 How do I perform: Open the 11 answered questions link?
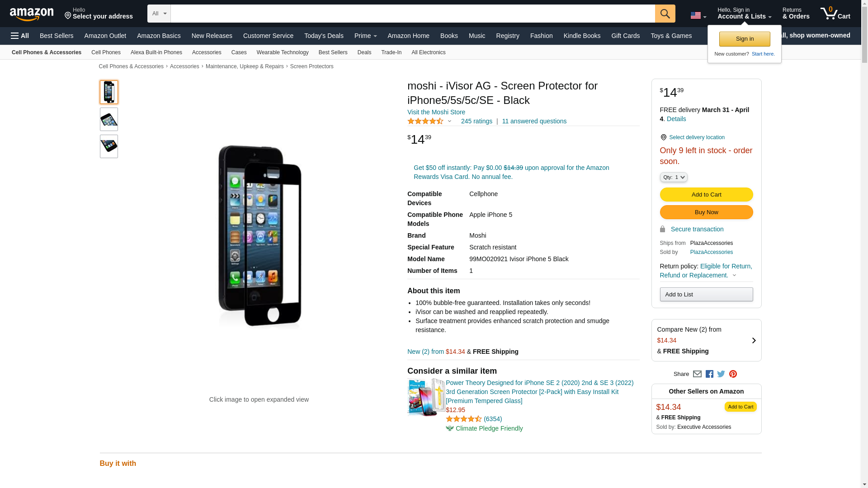click(534, 121)
